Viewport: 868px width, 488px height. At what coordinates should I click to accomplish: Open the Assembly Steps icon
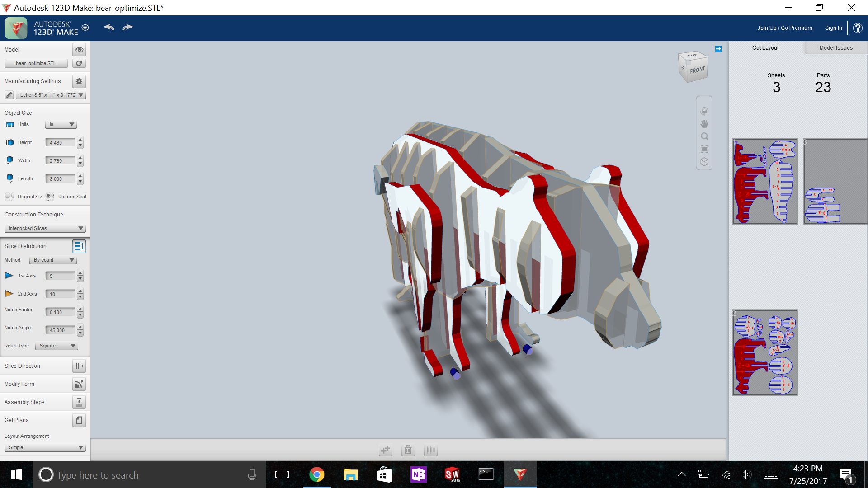(x=79, y=402)
